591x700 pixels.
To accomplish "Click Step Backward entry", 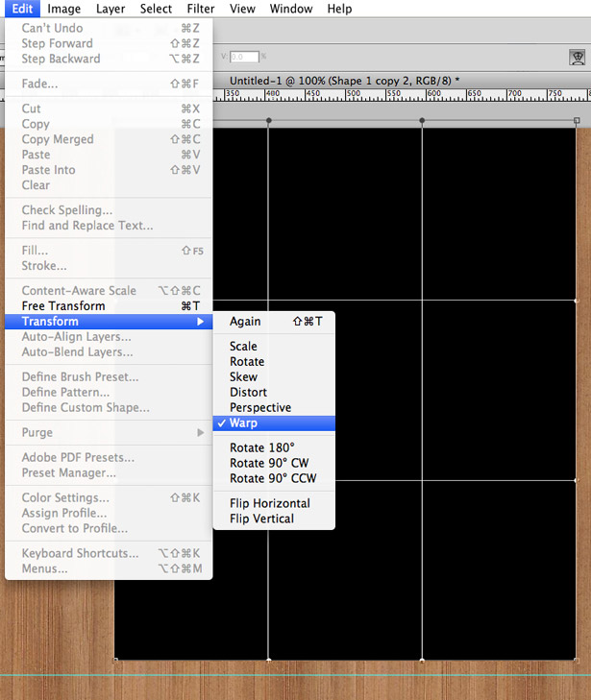I will tap(109, 59).
